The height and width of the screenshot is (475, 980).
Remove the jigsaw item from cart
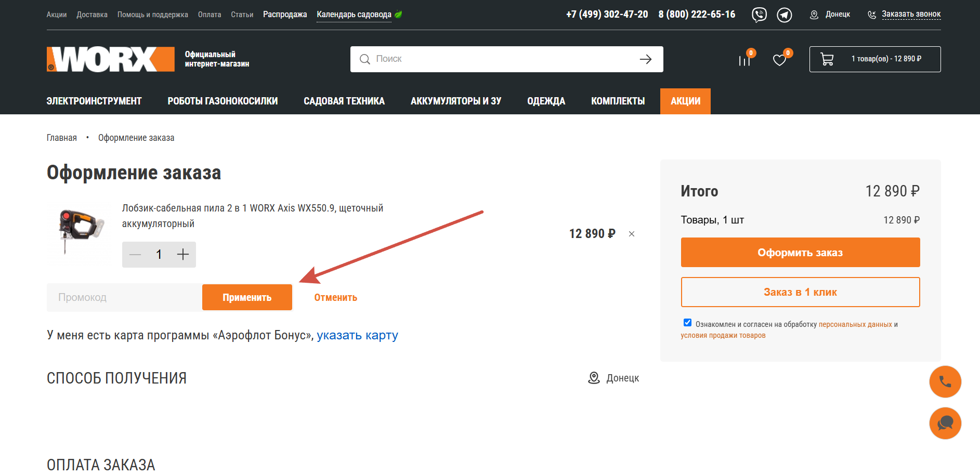632,234
